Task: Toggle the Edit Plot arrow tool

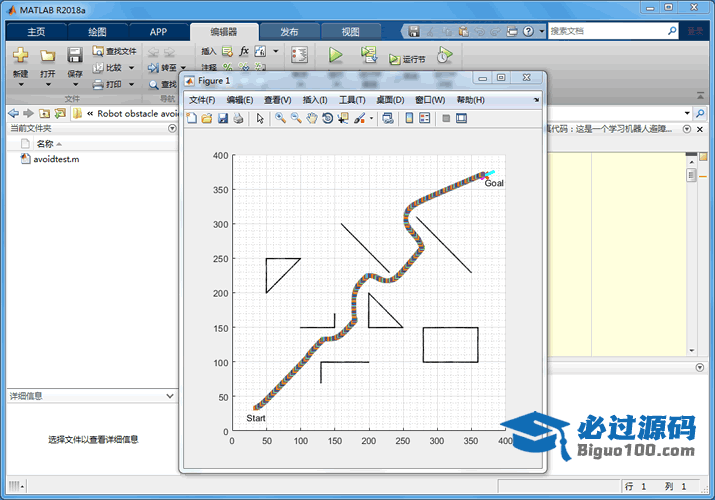Action: [260, 118]
